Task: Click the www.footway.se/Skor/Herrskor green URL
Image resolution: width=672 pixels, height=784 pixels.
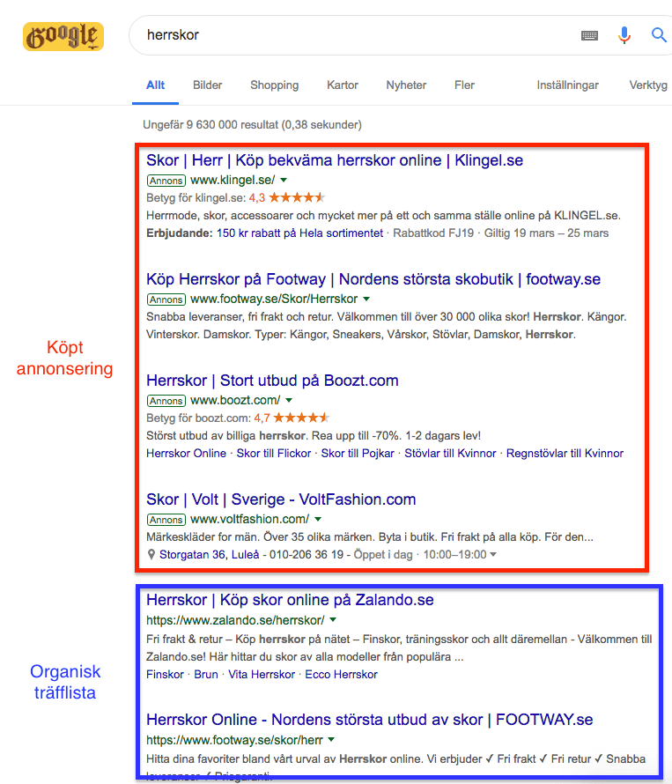Action: (274, 299)
